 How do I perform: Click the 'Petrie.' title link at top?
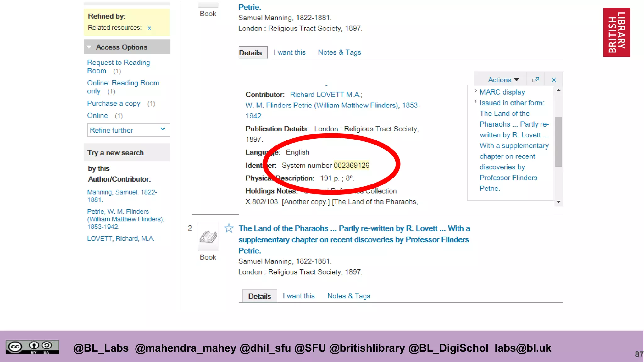click(x=250, y=7)
